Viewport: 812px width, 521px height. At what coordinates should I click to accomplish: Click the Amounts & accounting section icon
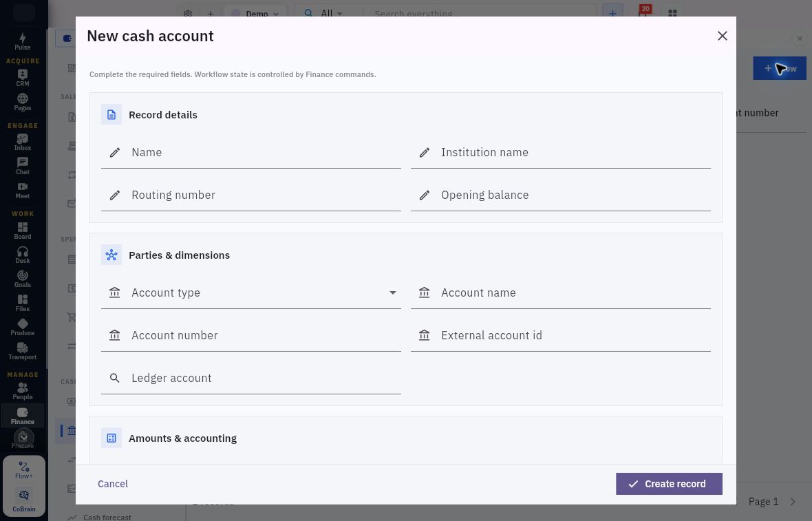pos(111,438)
